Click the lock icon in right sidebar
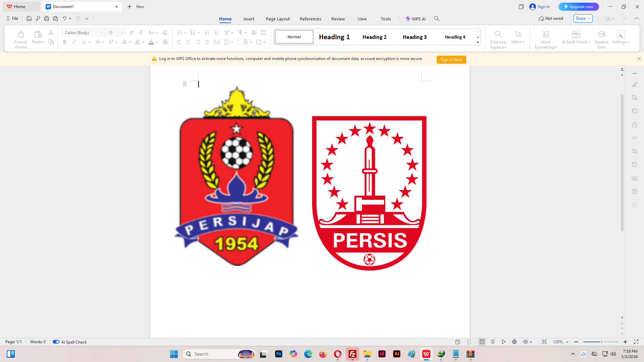The width and height of the screenshot is (644, 362). [635, 124]
